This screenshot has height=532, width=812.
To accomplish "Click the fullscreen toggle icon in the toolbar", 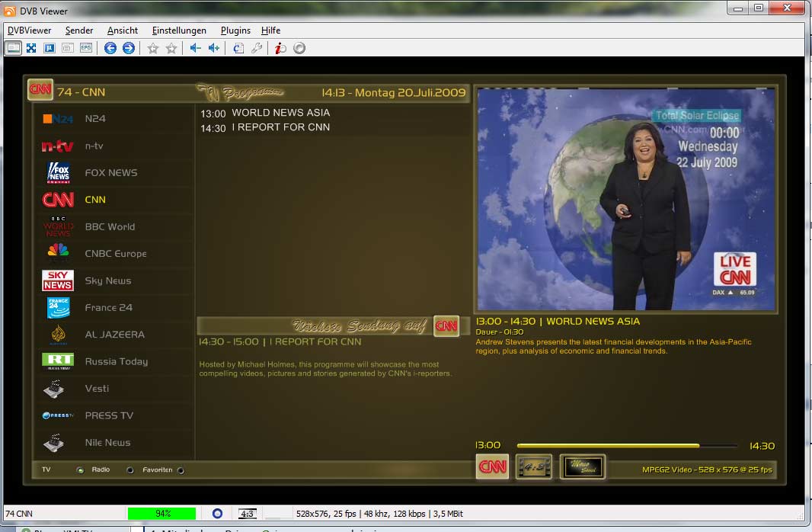I will point(31,48).
